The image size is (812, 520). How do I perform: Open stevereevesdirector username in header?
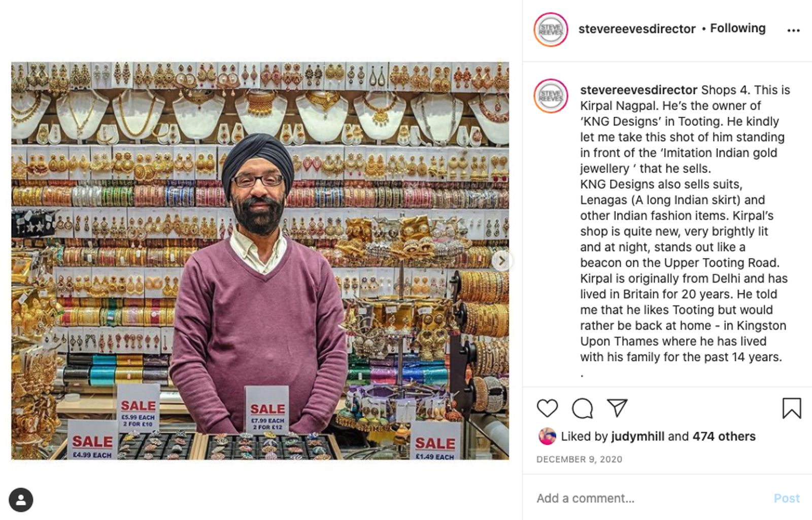(x=637, y=29)
